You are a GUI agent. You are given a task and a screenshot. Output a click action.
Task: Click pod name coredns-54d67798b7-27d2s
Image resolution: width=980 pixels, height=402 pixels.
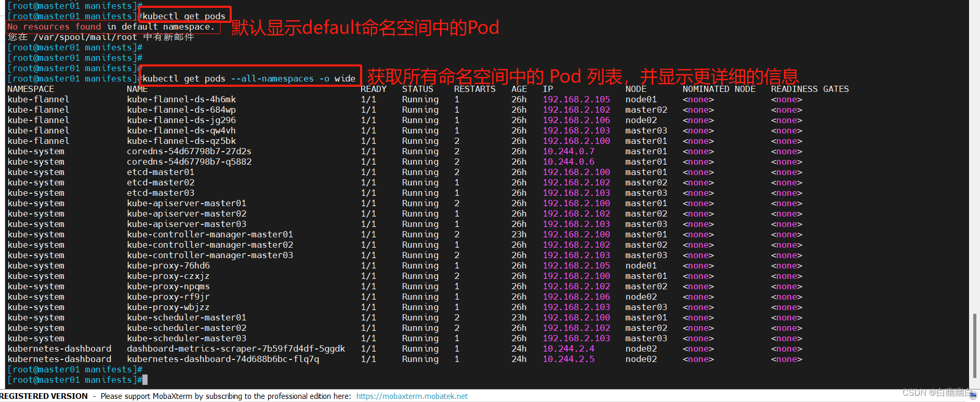[189, 151]
